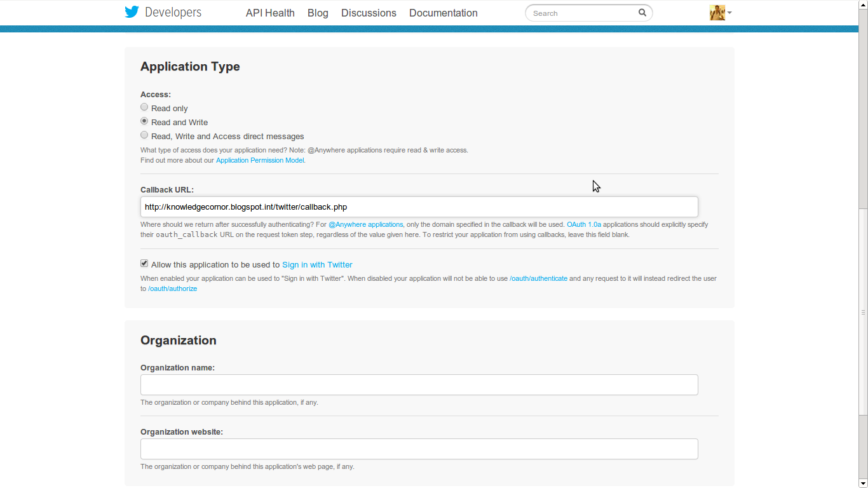The height and width of the screenshot is (488, 868).
Task: Focus the Organization name field
Action: 419,384
